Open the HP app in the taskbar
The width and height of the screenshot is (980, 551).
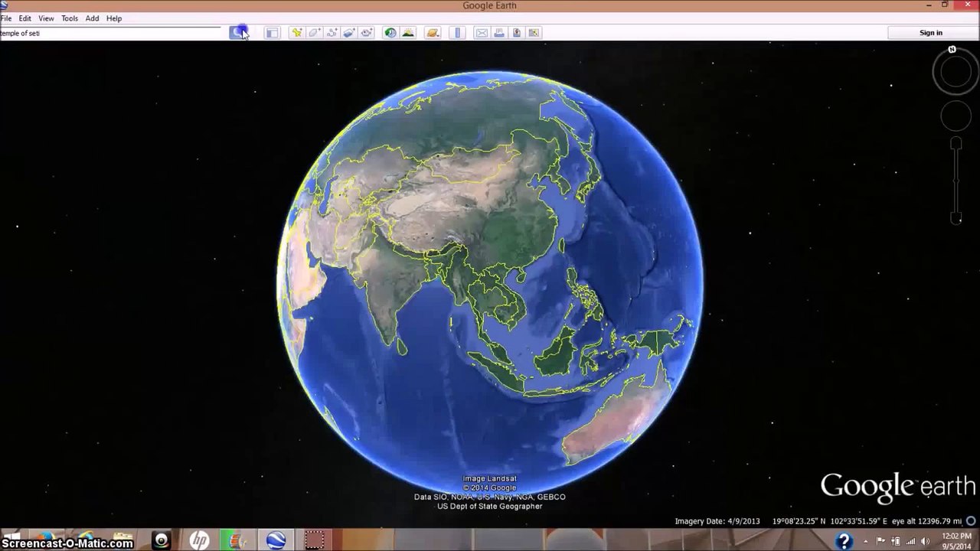coord(199,540)
